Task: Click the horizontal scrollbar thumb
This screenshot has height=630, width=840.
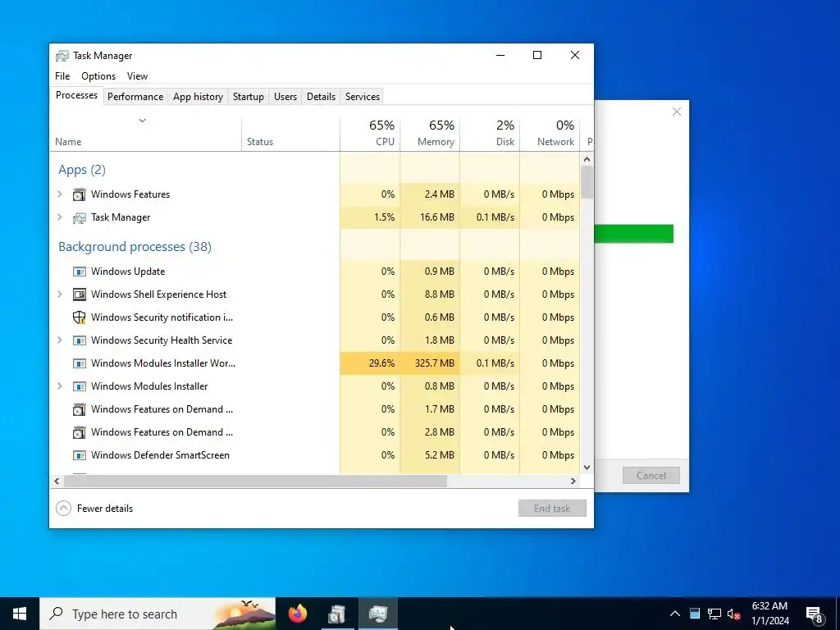Action: click(255, 481)
